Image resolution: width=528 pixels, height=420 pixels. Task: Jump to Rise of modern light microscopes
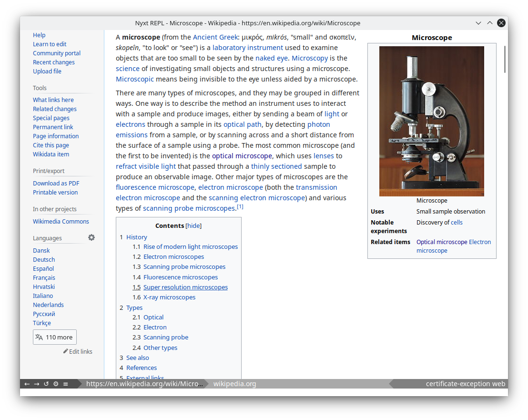coord(191,247)
